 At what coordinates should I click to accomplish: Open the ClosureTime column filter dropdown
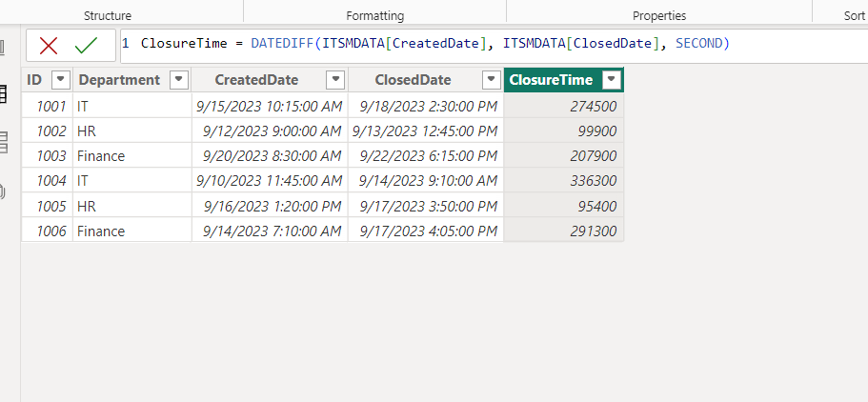pyautogui.click(x=611, y=80)
